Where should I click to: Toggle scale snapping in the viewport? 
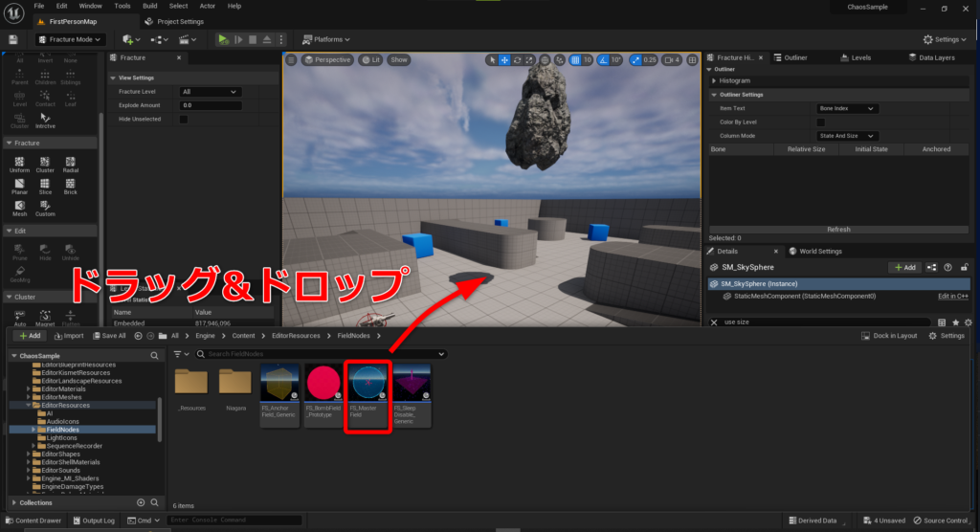(635, 60)
